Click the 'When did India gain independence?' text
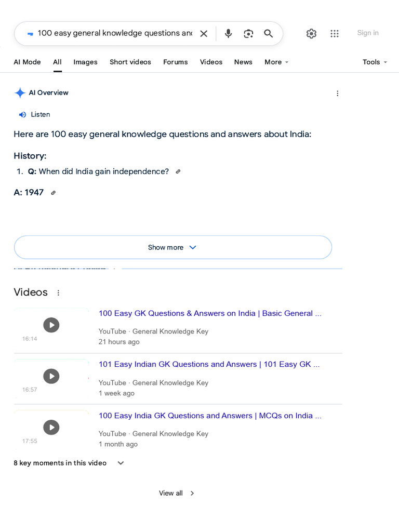 click(104, 171)
